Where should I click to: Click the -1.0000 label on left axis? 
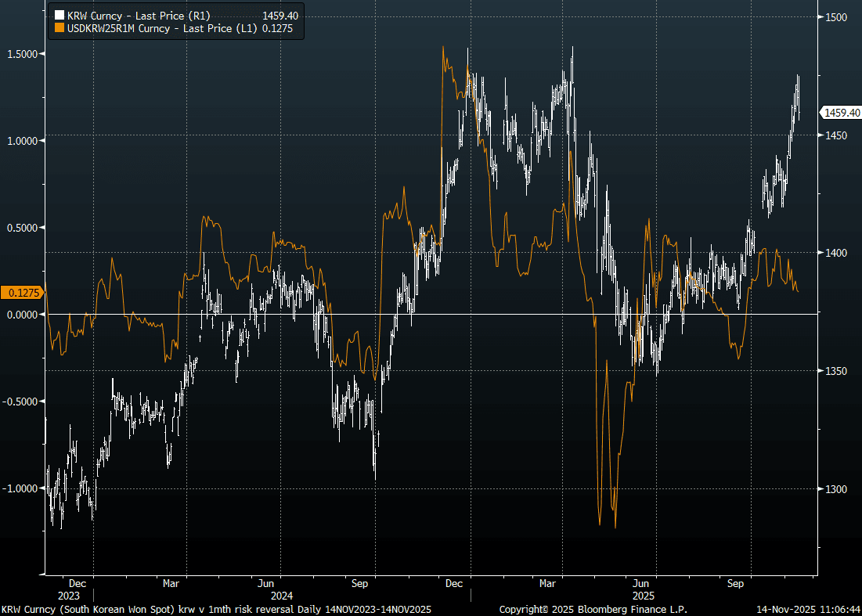point(20,488)
